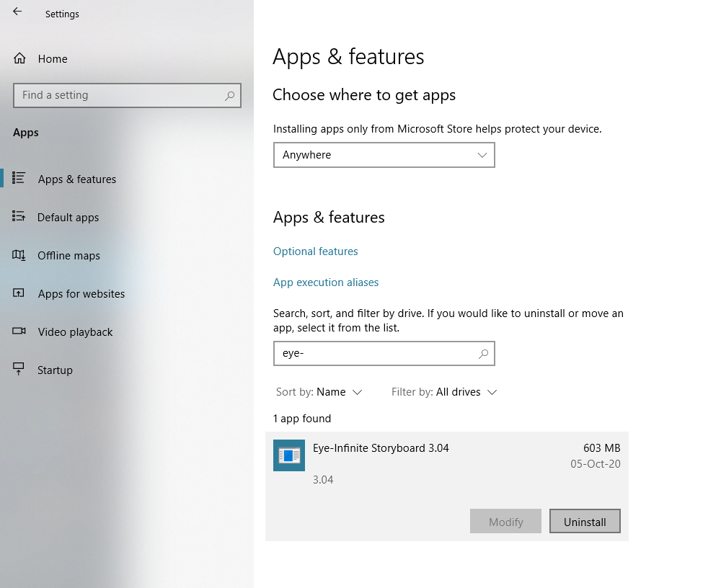Click the Choose where to get apps heading
The height and width of the screenshot is (588, 721).
pos(363,95)
